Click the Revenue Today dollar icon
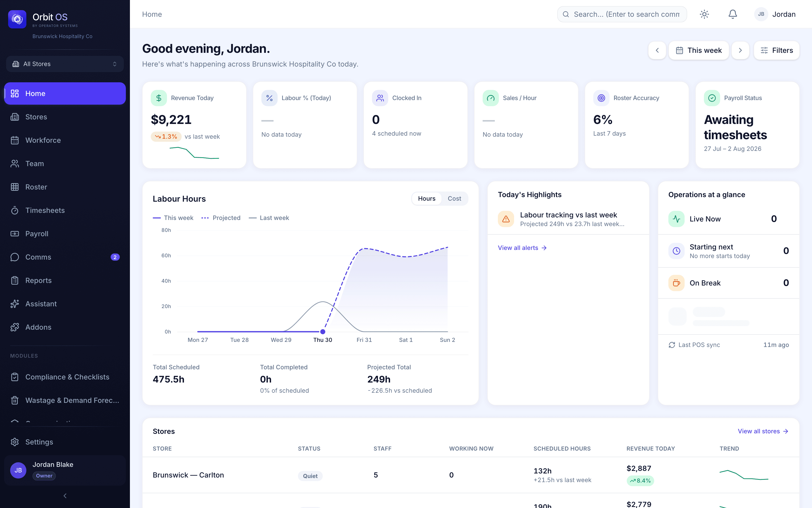Viewport: 812px width, 508px height. (159, 98)
